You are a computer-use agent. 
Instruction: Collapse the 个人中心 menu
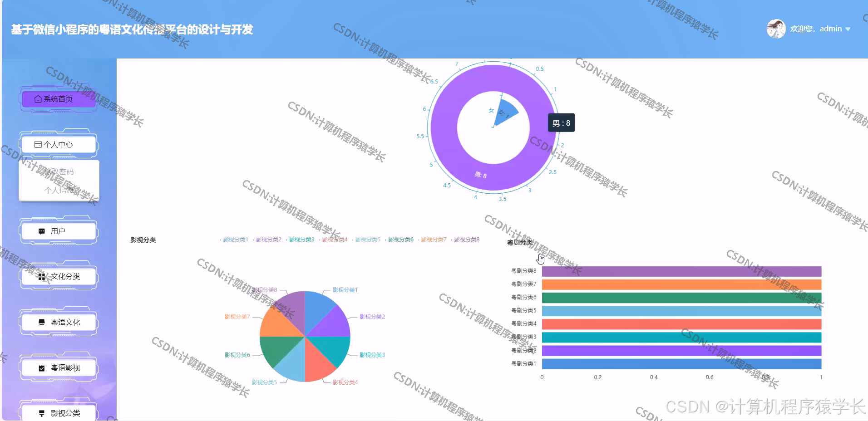58,144
